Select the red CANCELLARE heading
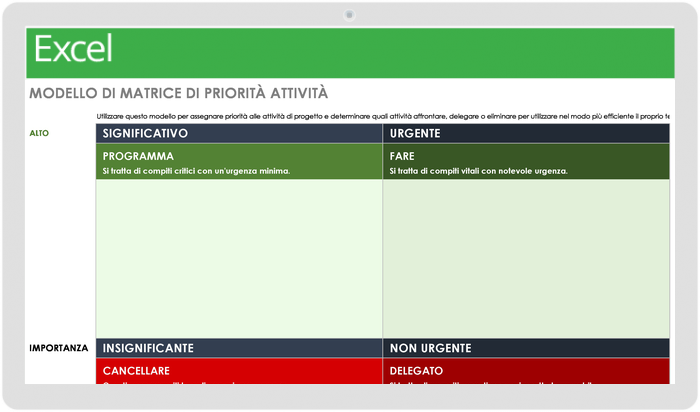Image resolution: width=700 pixels, height=412 pixels. (x=136, y=371)
